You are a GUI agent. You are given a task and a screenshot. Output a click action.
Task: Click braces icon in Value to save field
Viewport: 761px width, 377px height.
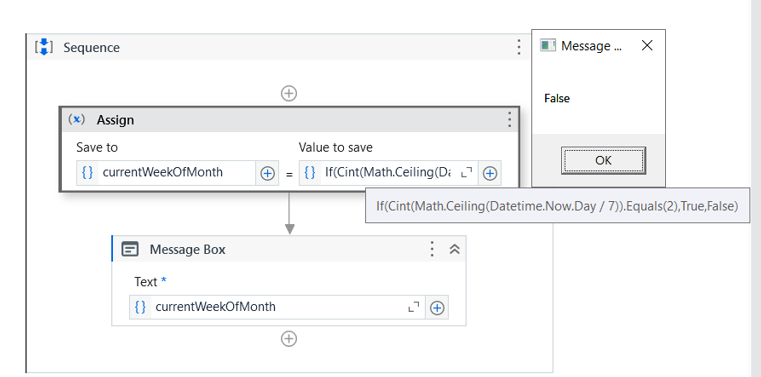pyautogui.click(x=310, y=173)
